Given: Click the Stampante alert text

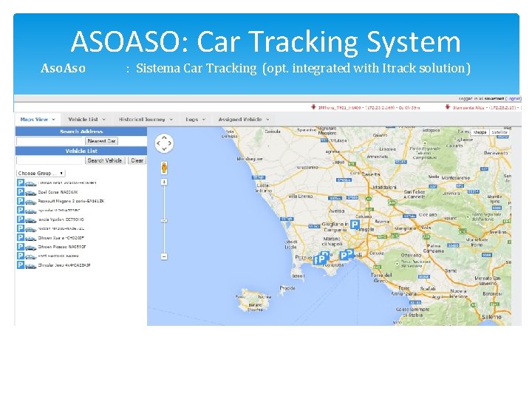Looking at the screenshot, I should click(486, 108).
